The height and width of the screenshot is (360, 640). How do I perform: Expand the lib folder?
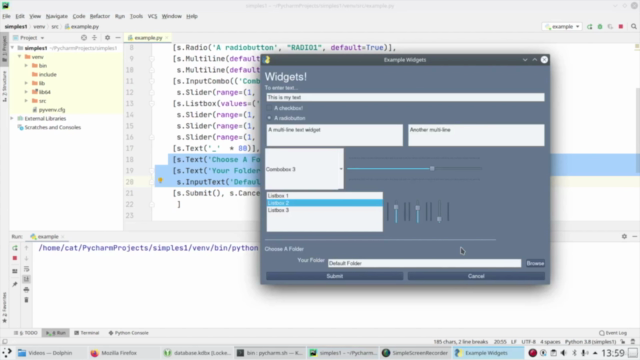(x=26, y=83)
